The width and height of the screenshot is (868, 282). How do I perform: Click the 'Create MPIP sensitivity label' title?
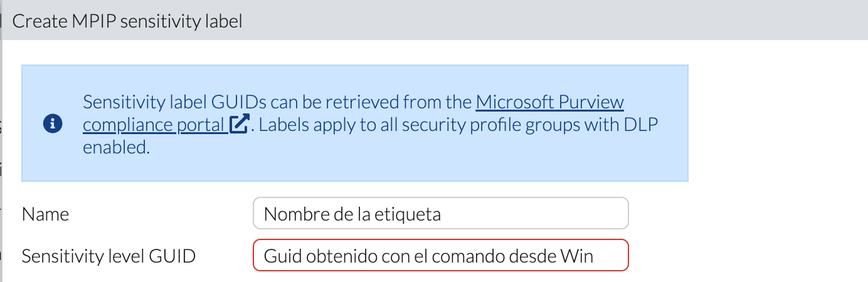127,21
